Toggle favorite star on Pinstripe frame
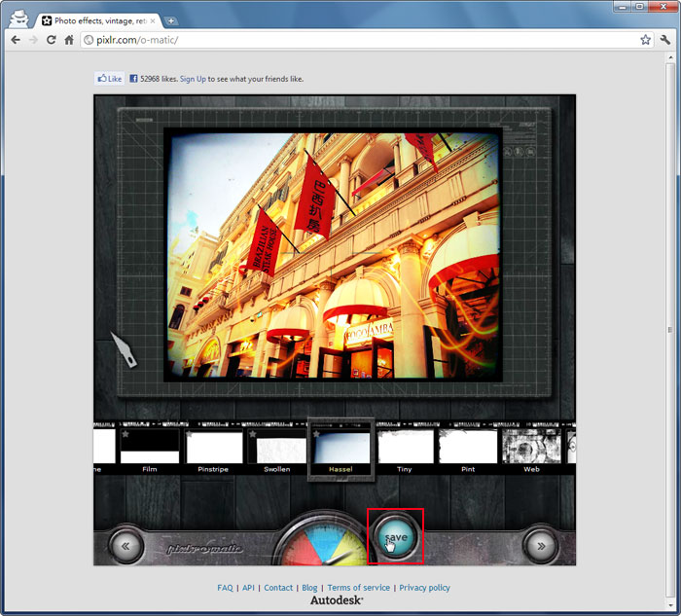Image resolution: width=681 pixels, height=616 pixels. pos(190,434)
